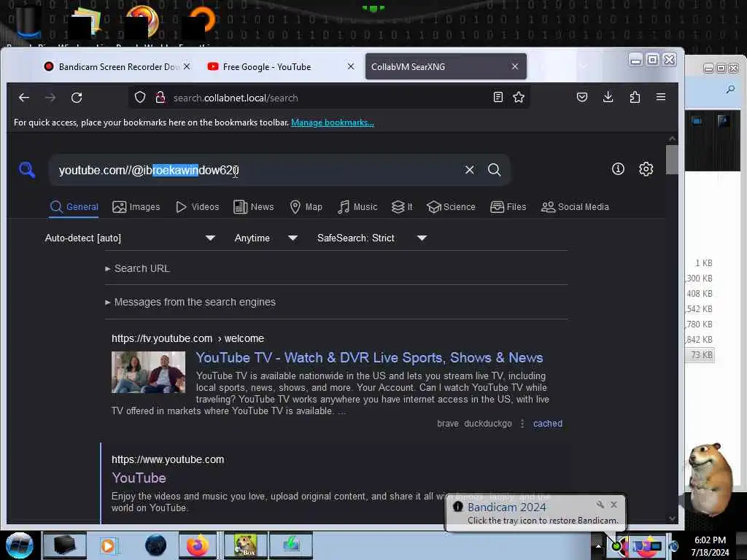Click the https://www.youtube.com result URL

[168, 459]
